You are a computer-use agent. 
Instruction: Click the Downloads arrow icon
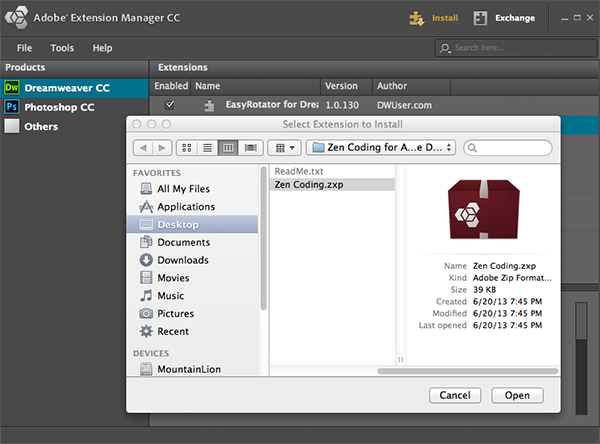point(146,260)
